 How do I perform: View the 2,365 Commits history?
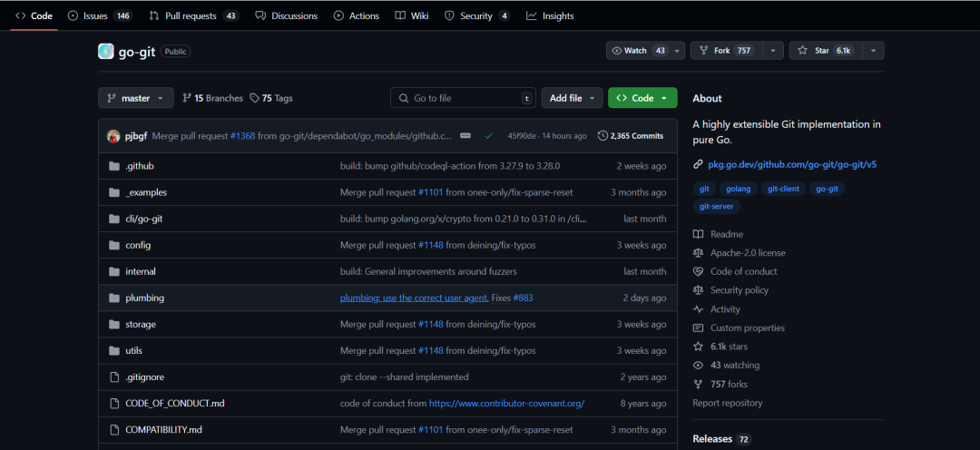(x=631, y=135)
